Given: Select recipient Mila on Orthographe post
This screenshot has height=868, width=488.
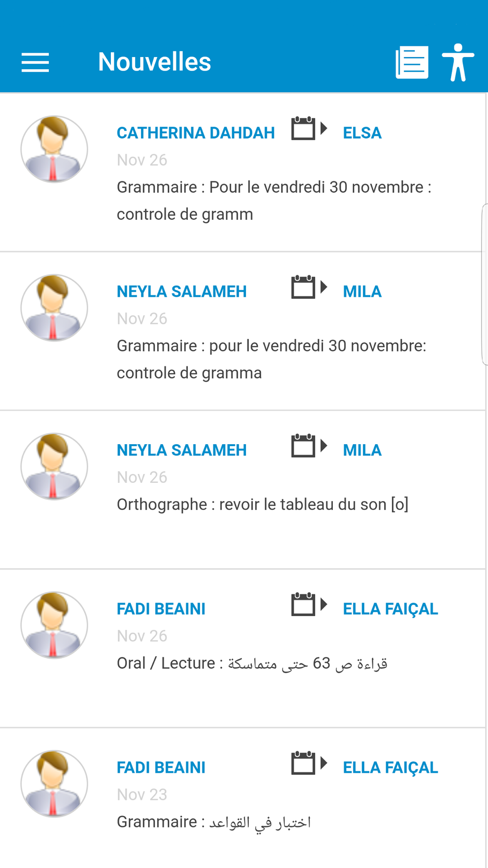Looking at the screenshot, I should coord(362,450).
